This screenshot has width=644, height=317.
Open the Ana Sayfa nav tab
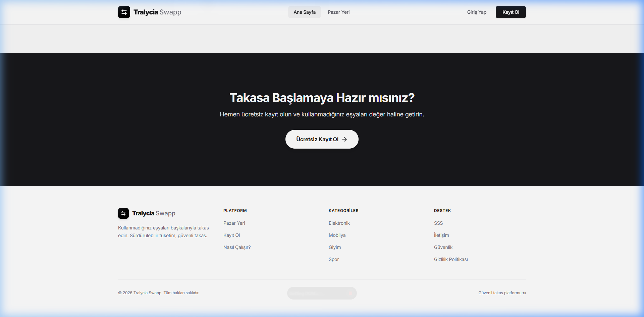point(304,12)
